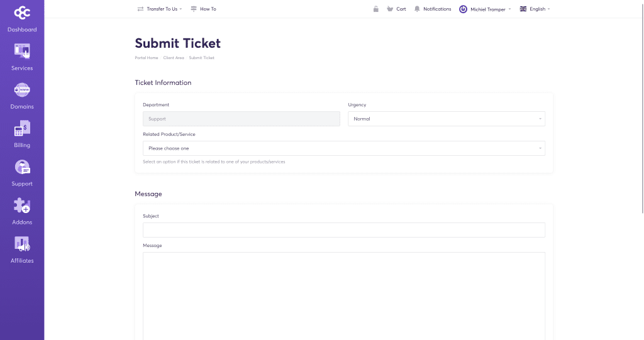Expand the Urgency dropdown set to Normal
The height and width of the screenshot is (340, 644).
(447, 119)
